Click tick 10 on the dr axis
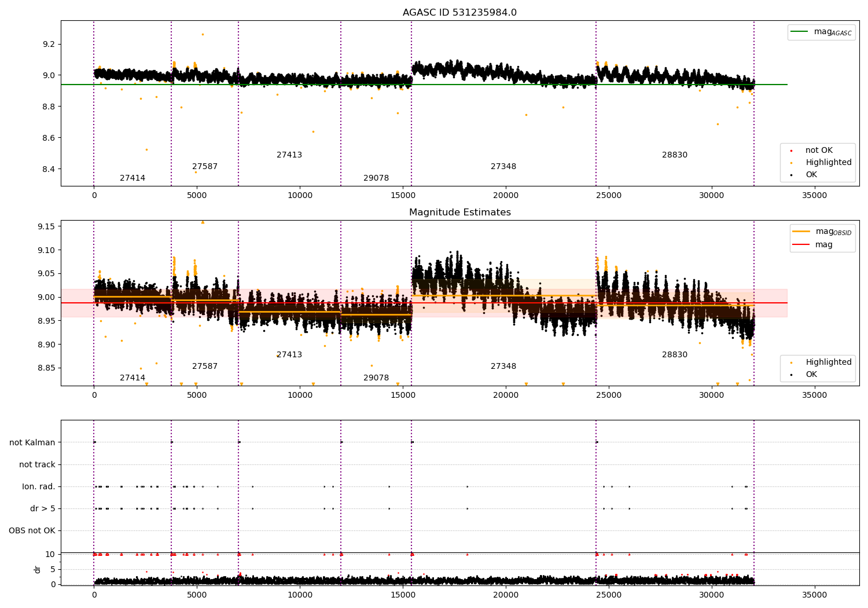 tap(50, 555)
